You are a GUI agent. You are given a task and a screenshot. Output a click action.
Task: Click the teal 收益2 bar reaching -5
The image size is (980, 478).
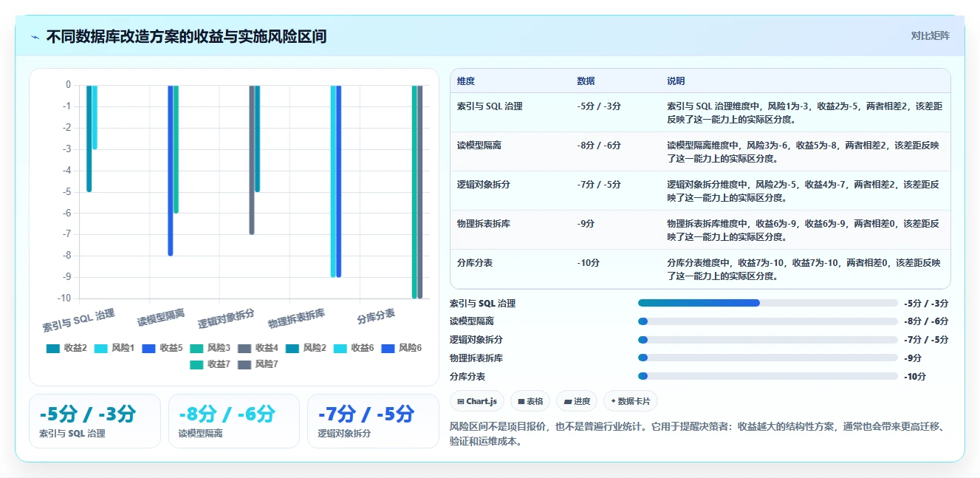(x=89, y=138)
